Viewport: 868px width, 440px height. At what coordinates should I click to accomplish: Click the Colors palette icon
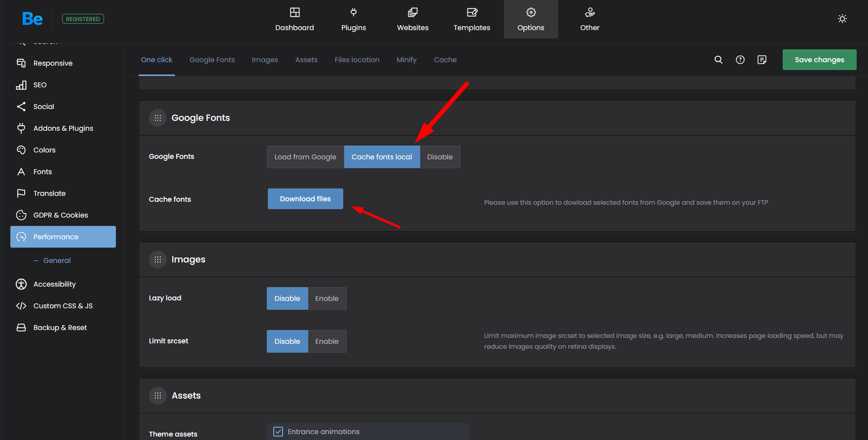pyautogui.click(x=21, y=150)
